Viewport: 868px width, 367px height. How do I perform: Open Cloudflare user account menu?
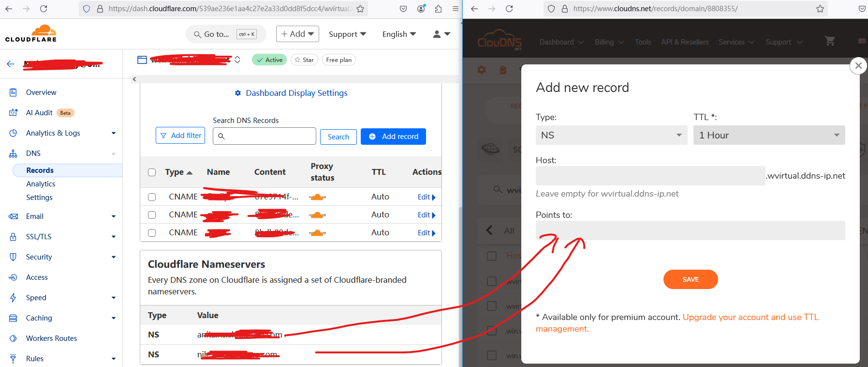point(441,34)
